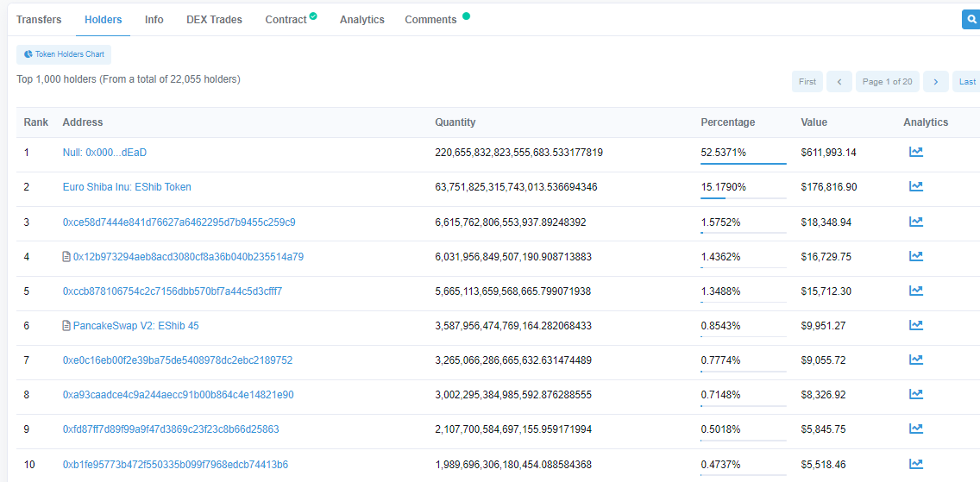Click verified checkmark badge on Contract tab
980x482 pixels.
[313, 16]
